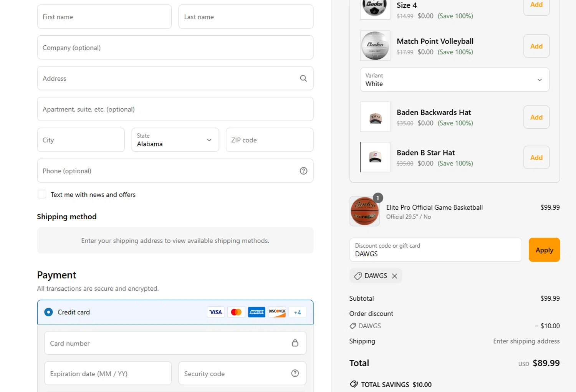Click the Discount code or gift card field
The height and width of the screenshot is (392, 576).
pyautogui.click(x=435, y=250)
